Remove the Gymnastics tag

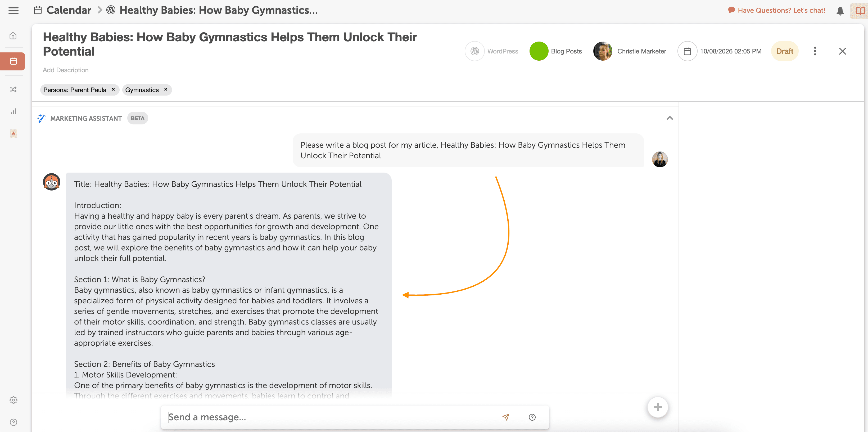(165, 89)
